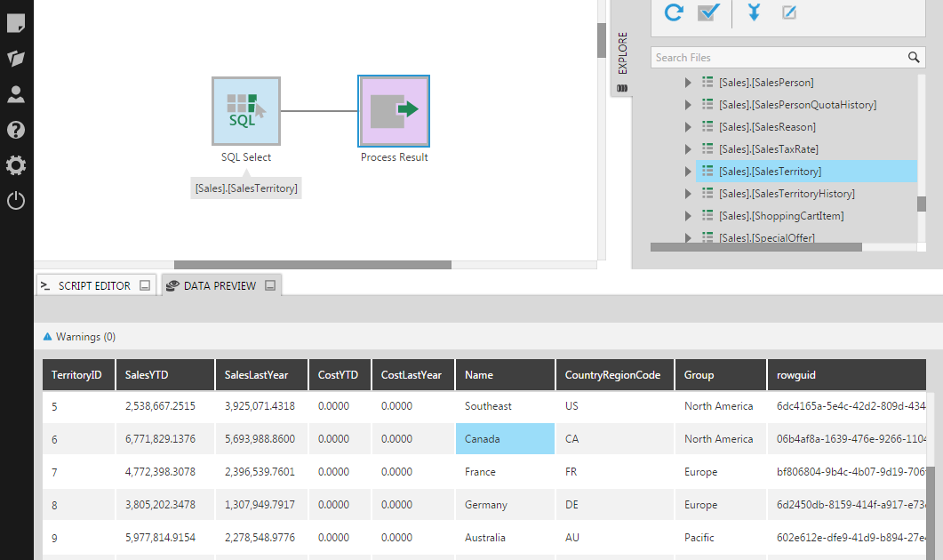Expand the [Sales].[SalesReason] node
The width and height of the screenshot is (943, 560).
pos(688,127)
